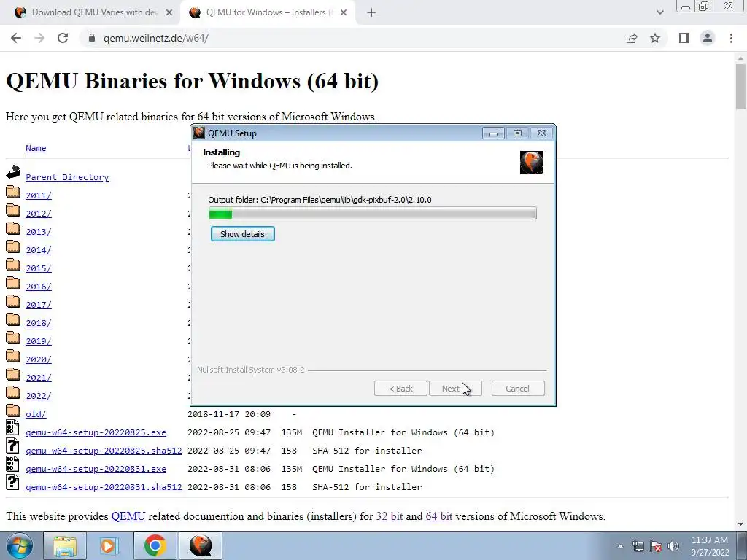Click the address bar URL
The width and height of the screenshot is (747, 560).
156,38
